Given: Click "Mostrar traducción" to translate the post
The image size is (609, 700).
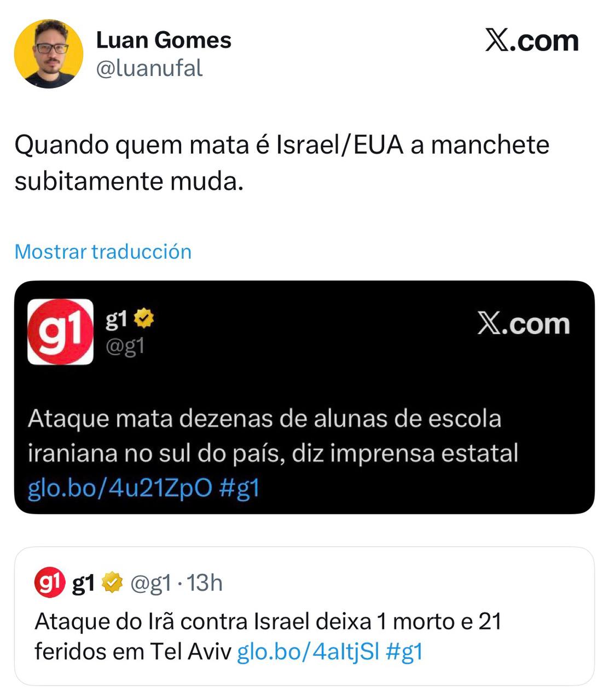Looking at the screenshot, I should (x=103, y=252).
